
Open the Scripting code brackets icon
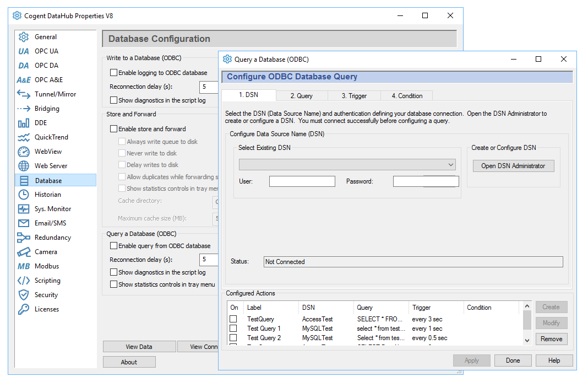[24, 281]
